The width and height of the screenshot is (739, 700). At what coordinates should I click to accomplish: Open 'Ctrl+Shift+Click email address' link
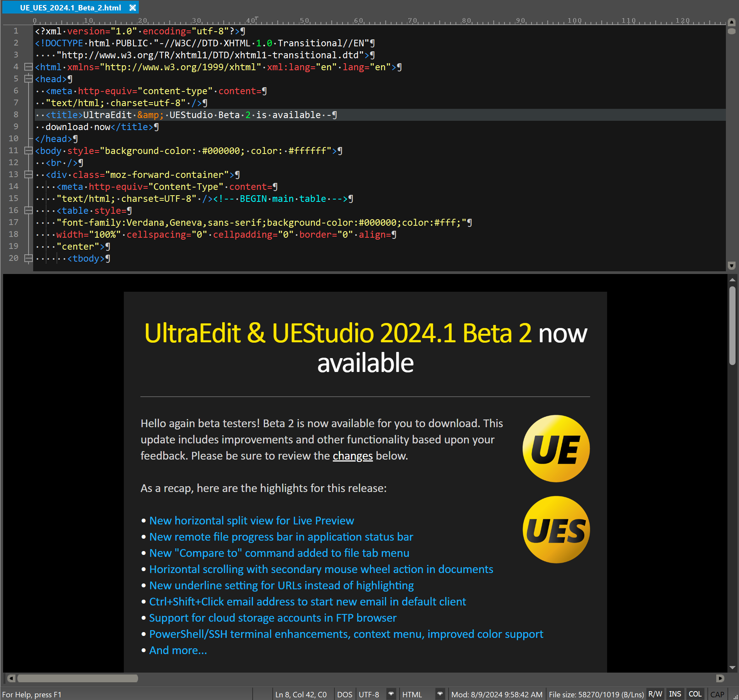308,602
